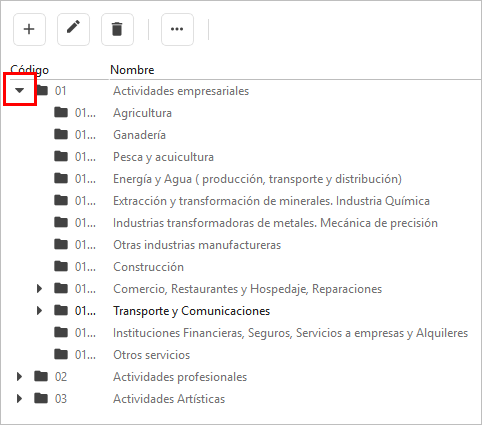Click the folder icon next to code 02

(x=41, y=377)
